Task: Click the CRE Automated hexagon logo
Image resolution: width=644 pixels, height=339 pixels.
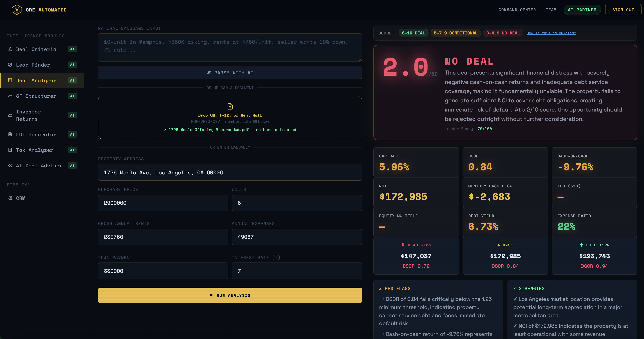Action: point(17,10)
